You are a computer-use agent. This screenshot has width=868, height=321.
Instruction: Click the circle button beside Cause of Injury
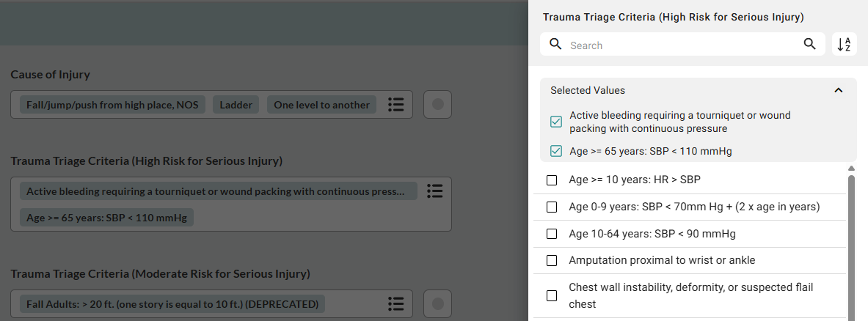pyautogui.click(x=438, y=105)
